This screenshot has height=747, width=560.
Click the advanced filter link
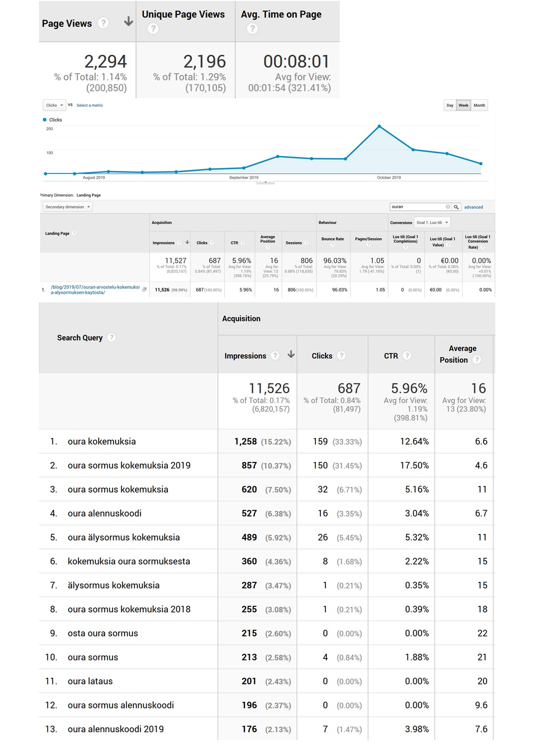(x=474, y=207)
